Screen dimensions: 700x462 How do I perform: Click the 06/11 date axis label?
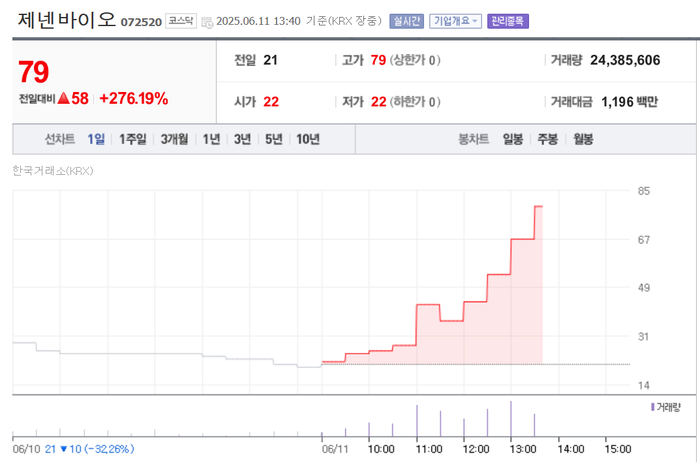point(334,450)
